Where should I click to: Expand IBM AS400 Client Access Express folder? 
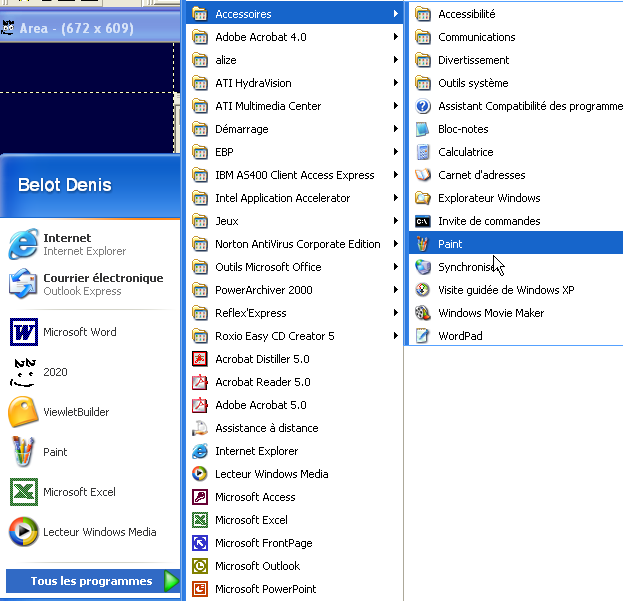(x=295, y=175)
